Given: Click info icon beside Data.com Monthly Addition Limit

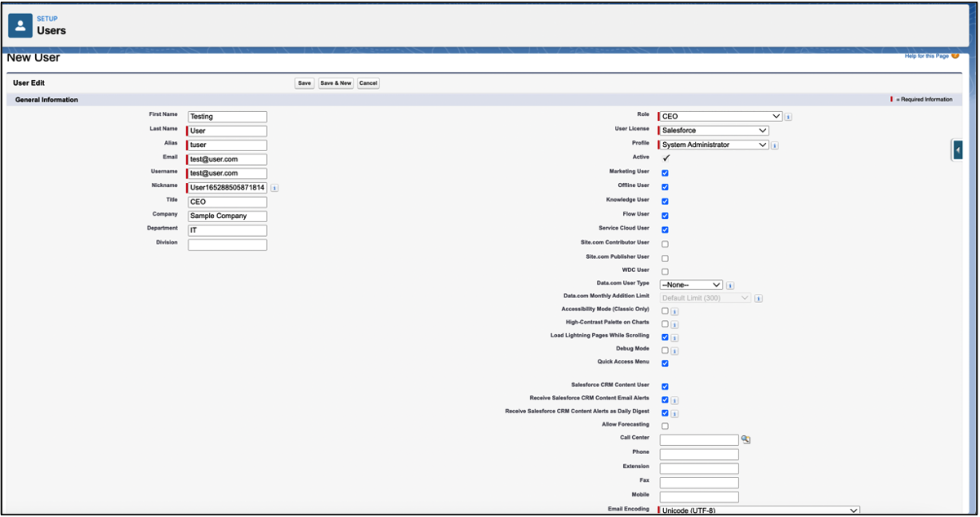Looking at the screenshot, I should click(x=759, y=299).
